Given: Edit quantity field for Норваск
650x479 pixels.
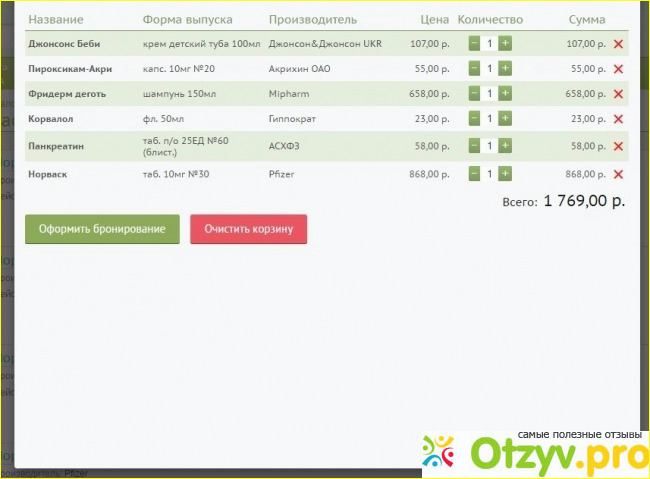Looking at the screenshot, I should pyautogui.click(x=490, y=174).
